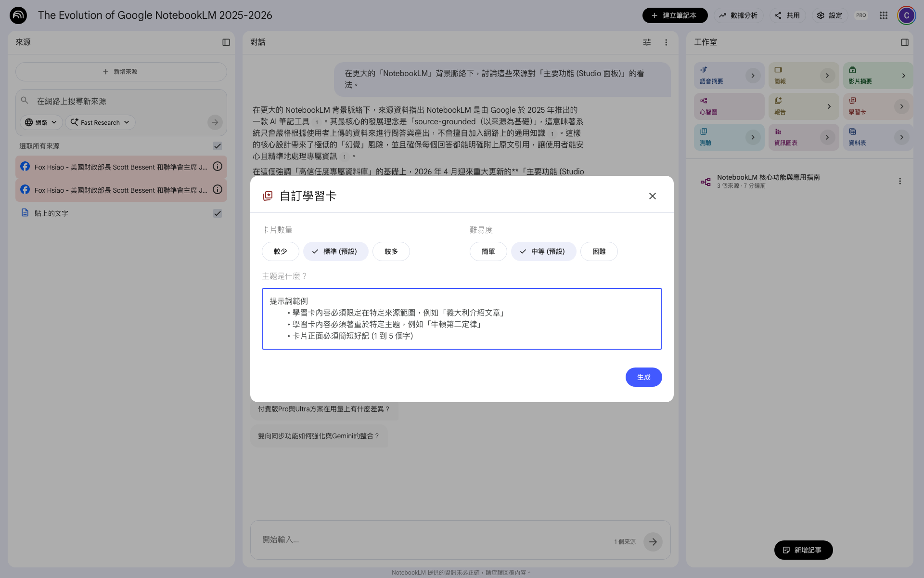Image resolution: width=924 pixels, height=578 pixels.
Task: Open chat configuration sliders icon
Action: 647,42
